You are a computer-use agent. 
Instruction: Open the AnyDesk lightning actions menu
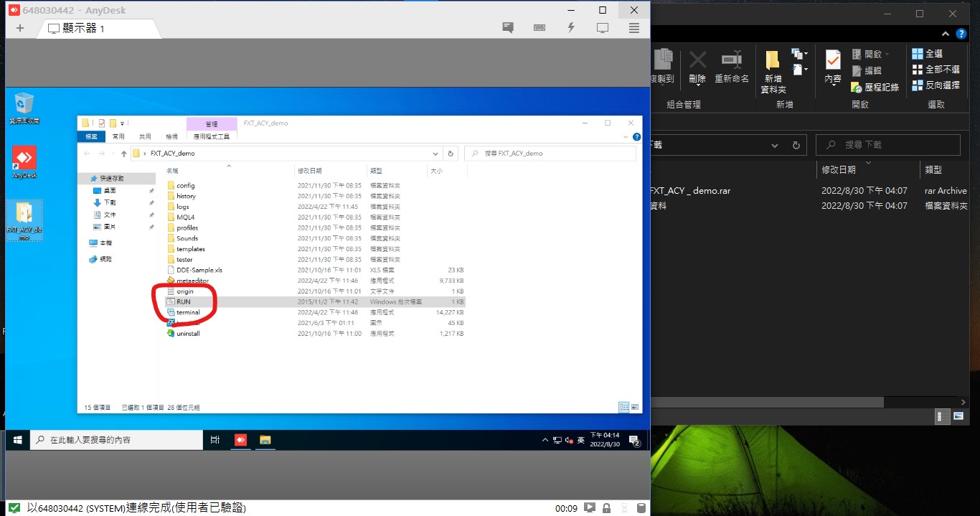[571, 28]
